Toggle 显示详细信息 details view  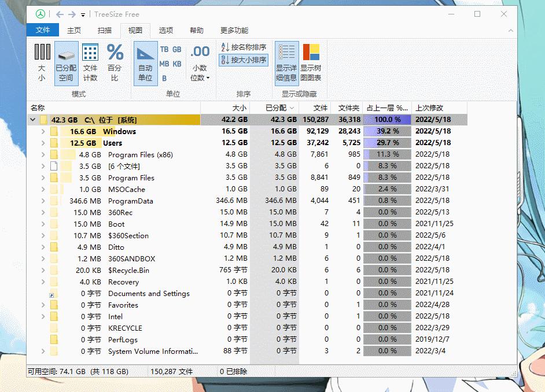(286, 61)
